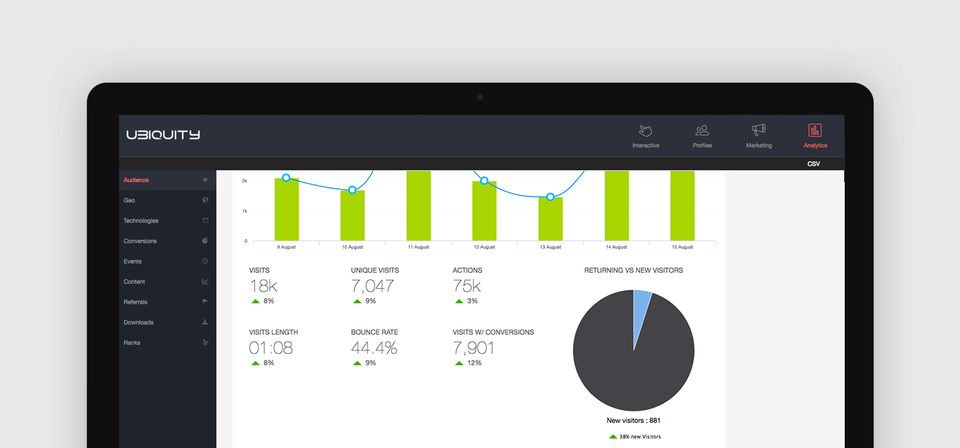The height and width of the screenshot is (448, 960).
Task: Open the Interactive section hand icon
Action: coord(645,130)
